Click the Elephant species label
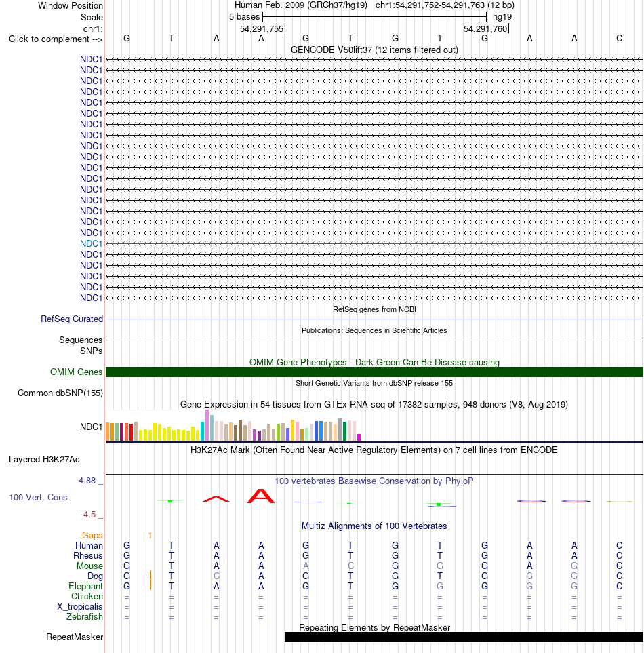The height and width of the screenshot is (653, 644). click(85, 587)
